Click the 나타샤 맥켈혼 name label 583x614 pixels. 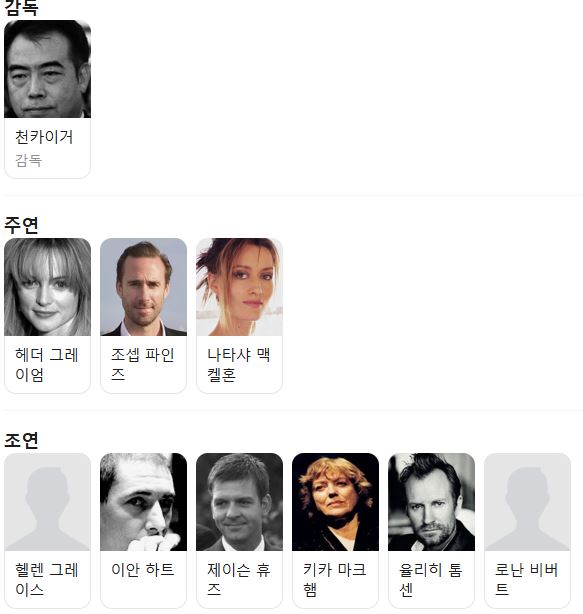click(238, 365)
